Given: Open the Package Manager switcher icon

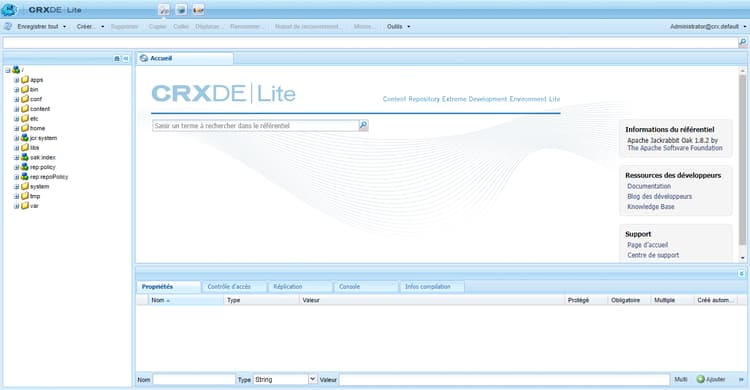Looking at the screenshot, I should click(x=181, y=9).
